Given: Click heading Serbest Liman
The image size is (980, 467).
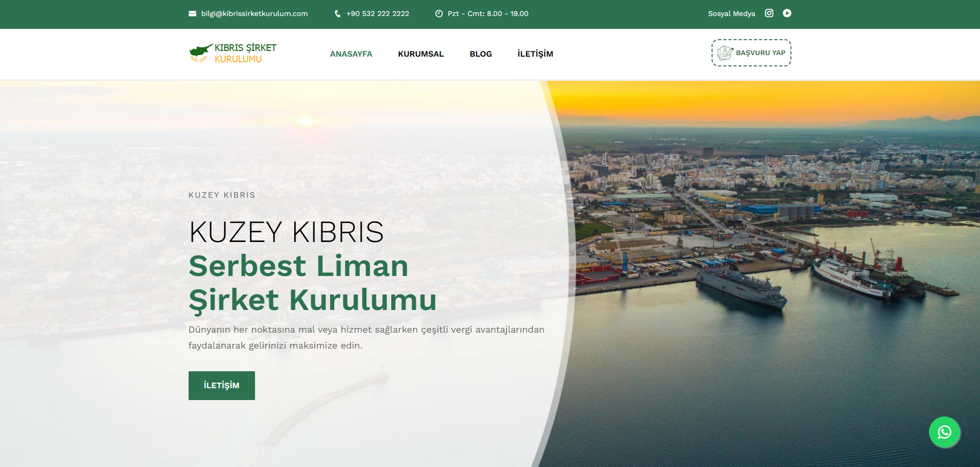Looking at the screenshot, I should pyautogui.click(x=298, y=266).
